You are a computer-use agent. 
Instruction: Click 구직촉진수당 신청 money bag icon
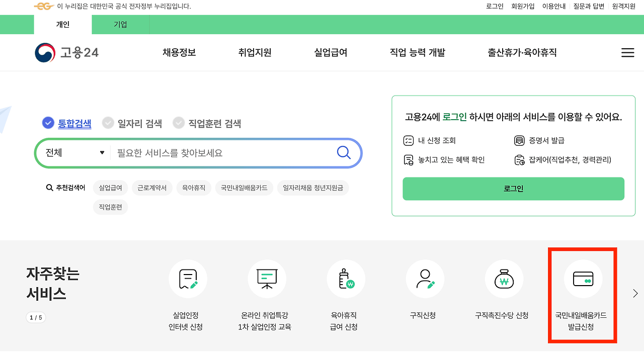click(x=504, y=279)
